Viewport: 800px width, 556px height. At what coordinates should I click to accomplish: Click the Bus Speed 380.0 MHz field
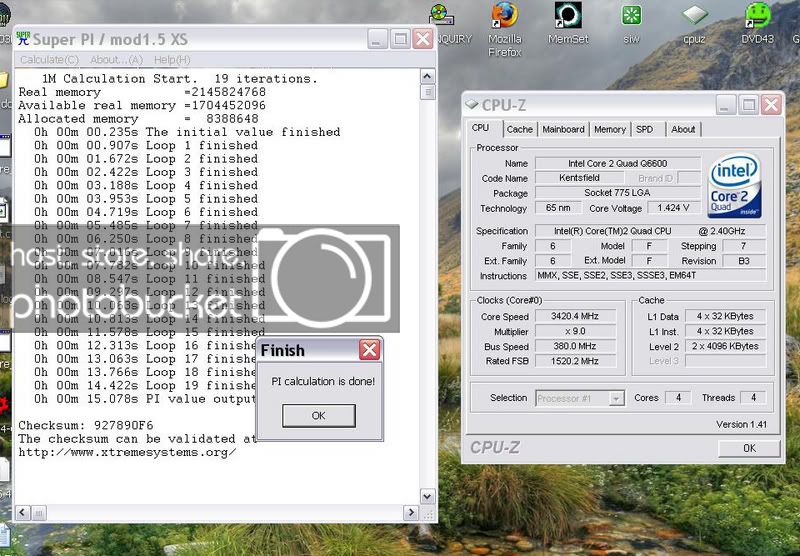coord(575,346)
